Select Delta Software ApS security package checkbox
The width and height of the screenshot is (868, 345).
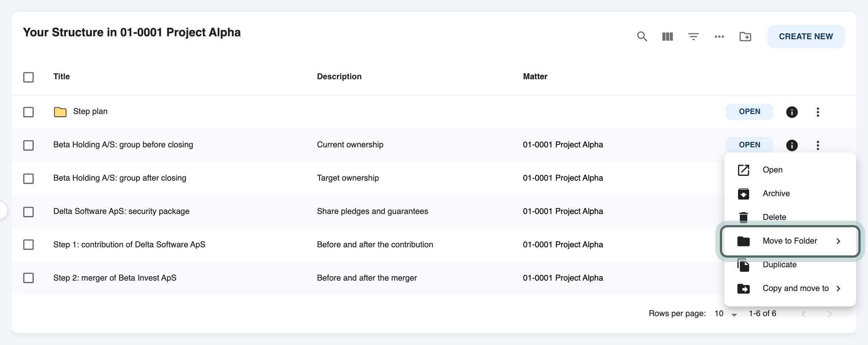pyautogui.click(x=29, y=212)
